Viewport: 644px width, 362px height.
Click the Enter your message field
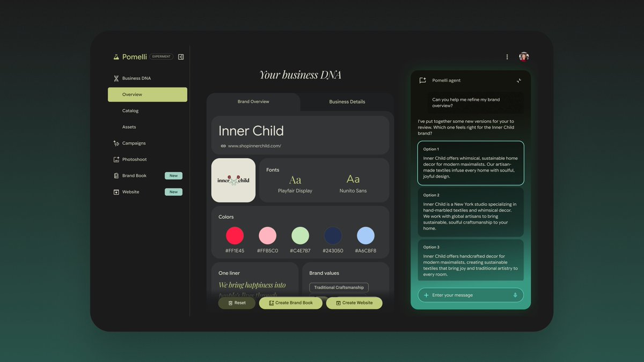[x=471, y=295]
